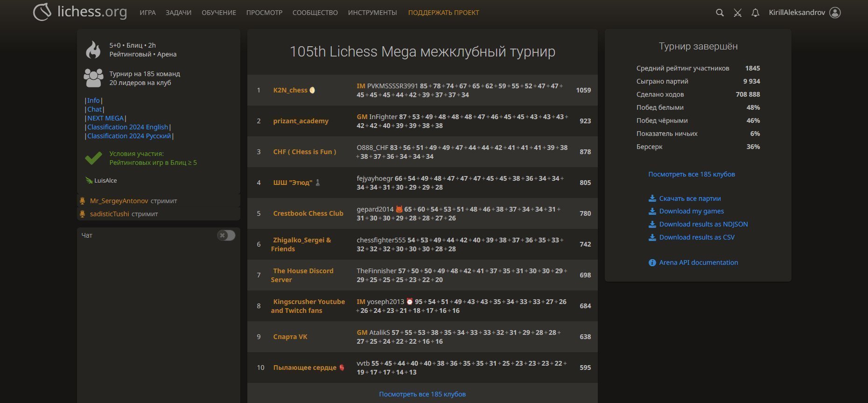
Task: Open the KirillAleksandrov user menu
Action: click(797, 13)
